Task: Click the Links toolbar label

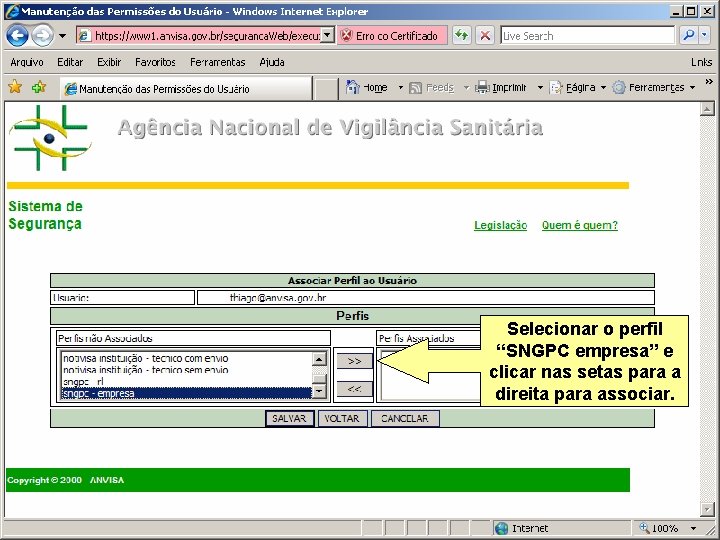Action: [x=701, y=62]
